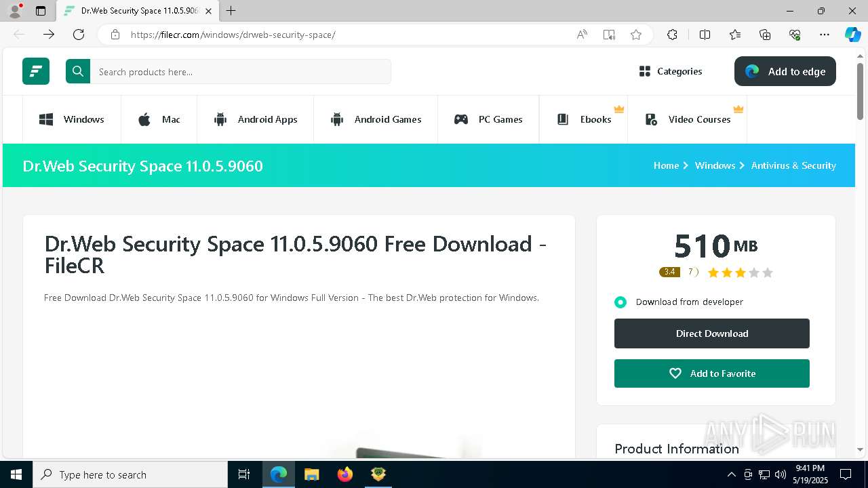Open the Windows Start menu
Image resolution: width=868 pixels, height=488 pixels.
(16, 474)
